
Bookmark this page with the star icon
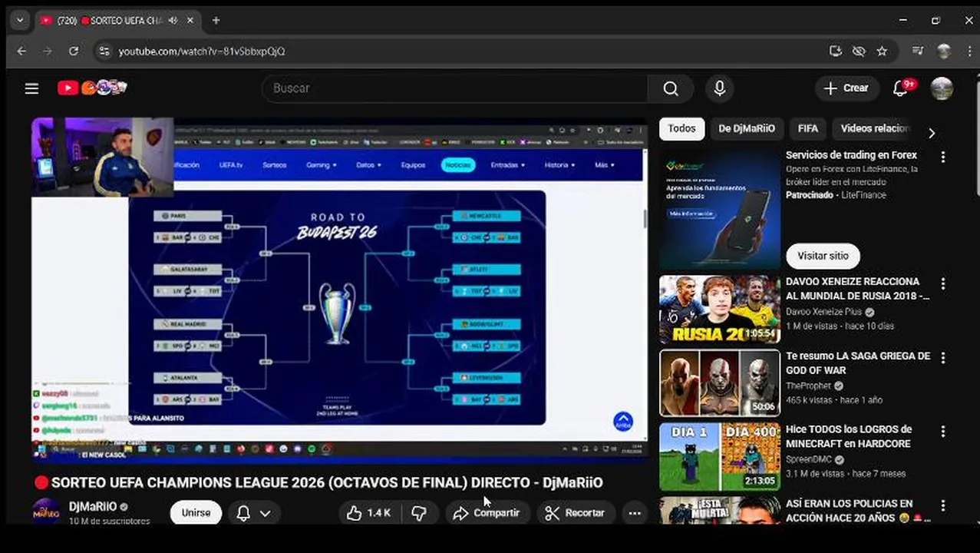(x=882, y=51)
